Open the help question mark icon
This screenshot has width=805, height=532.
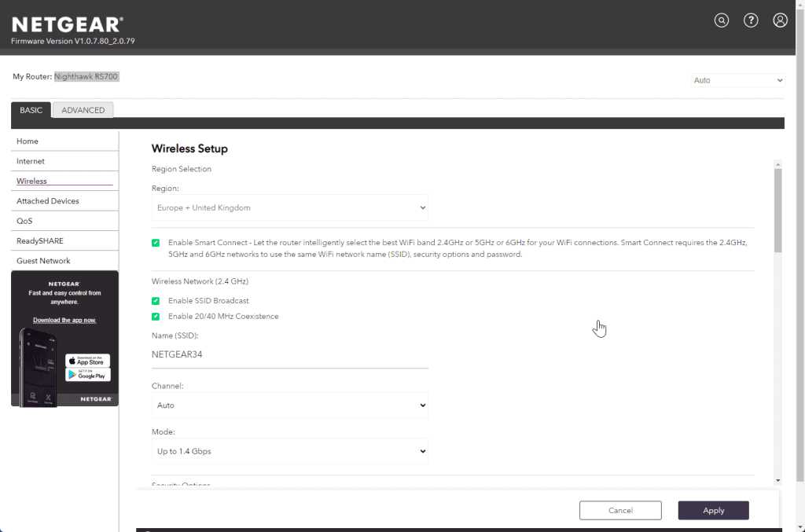click(751, 20)
